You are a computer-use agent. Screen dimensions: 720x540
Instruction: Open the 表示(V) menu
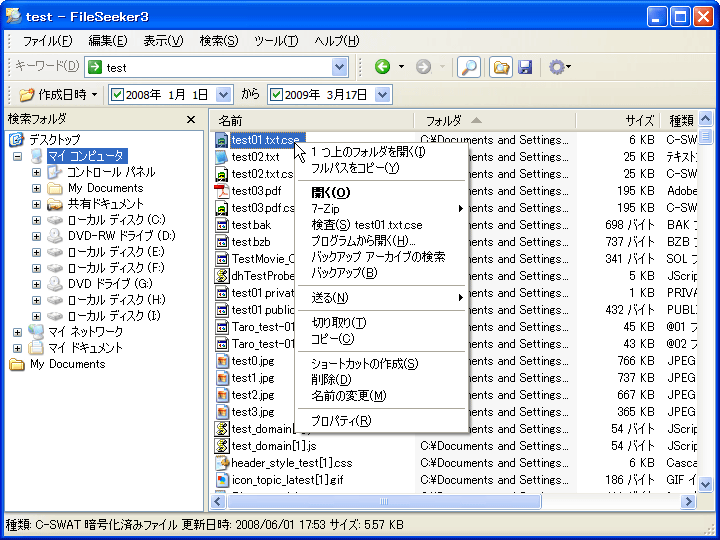(x=163, y=41)
